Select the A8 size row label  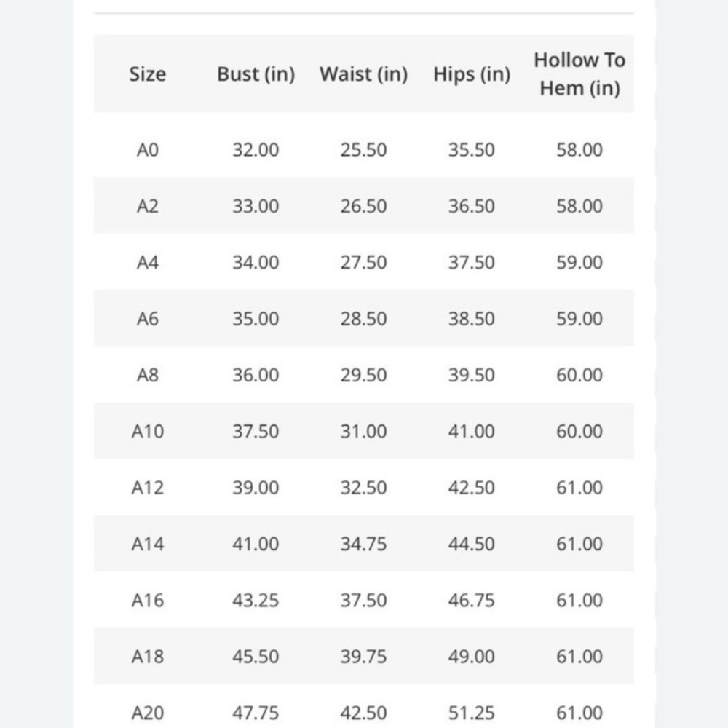tap(148, 375)
